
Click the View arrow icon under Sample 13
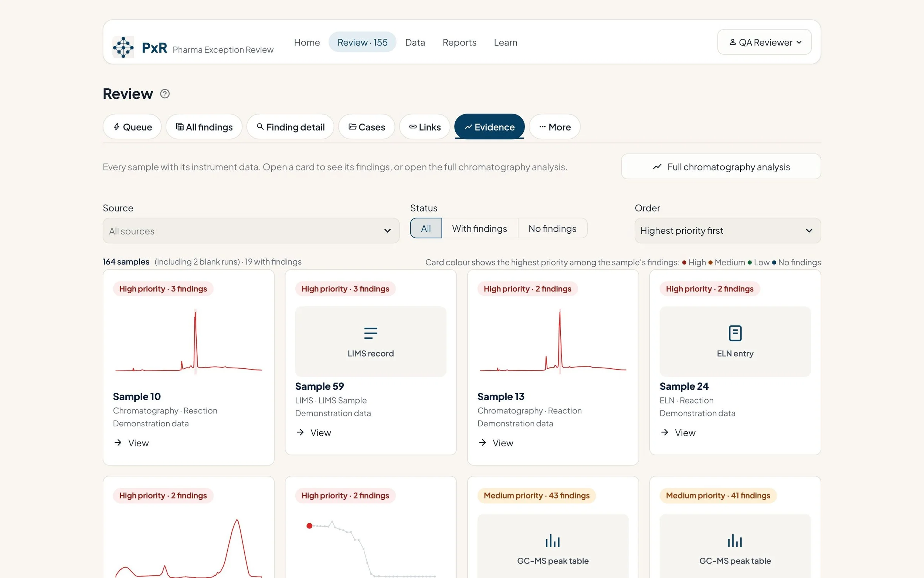tap(482, 442)
